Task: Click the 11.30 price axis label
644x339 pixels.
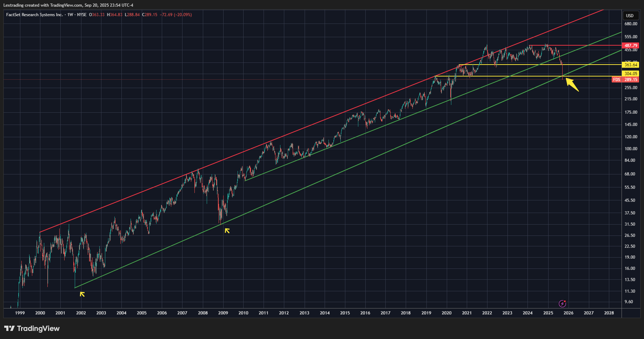Action: [630, 291]
